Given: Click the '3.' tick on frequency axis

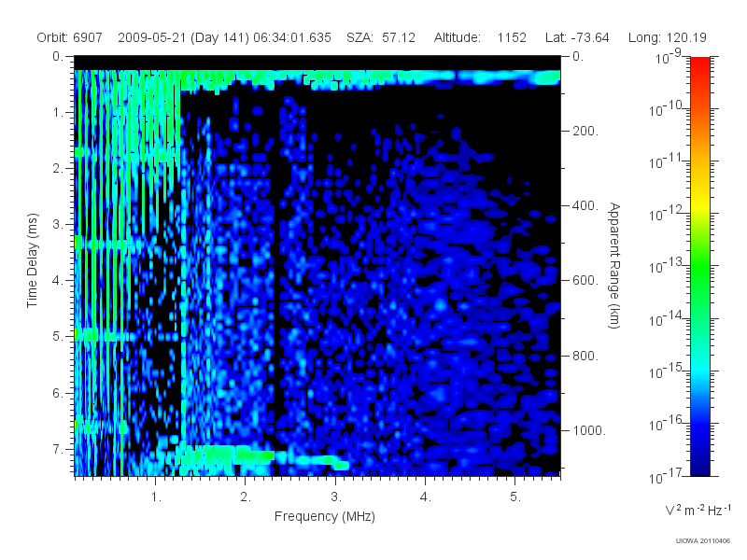Looking at the screenshot, I should coord(336,497).
